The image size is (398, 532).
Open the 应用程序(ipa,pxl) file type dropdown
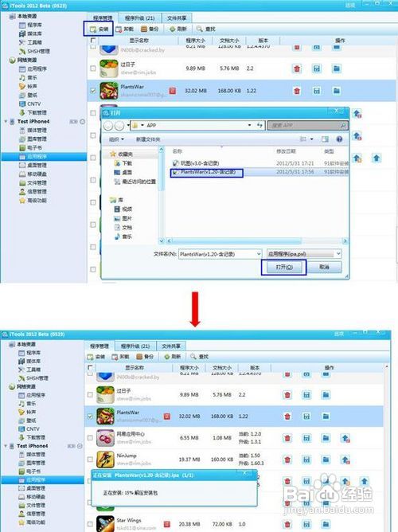304,254
